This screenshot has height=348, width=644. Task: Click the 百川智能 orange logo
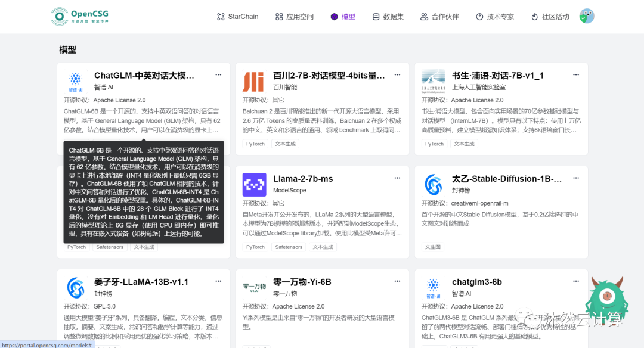pos(254,82)
